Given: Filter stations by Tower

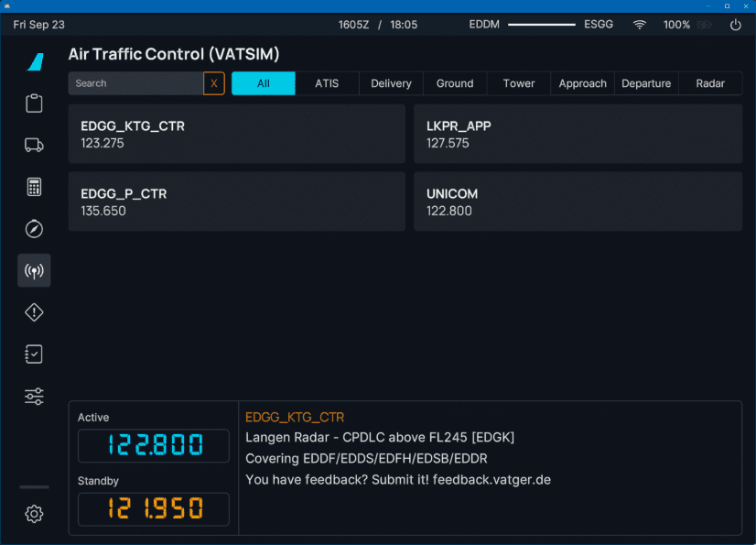Looking at the screenshot, I should pos(519,83).
